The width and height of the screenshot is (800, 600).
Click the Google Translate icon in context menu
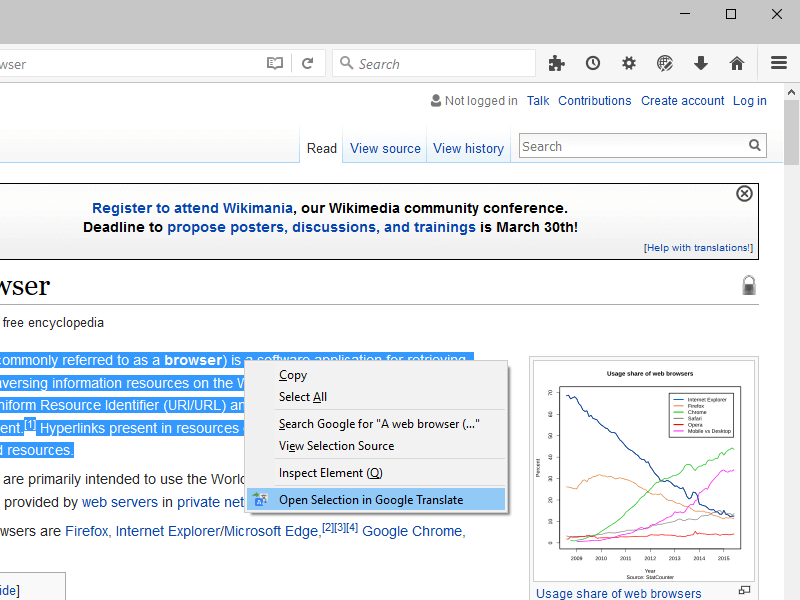260,499
